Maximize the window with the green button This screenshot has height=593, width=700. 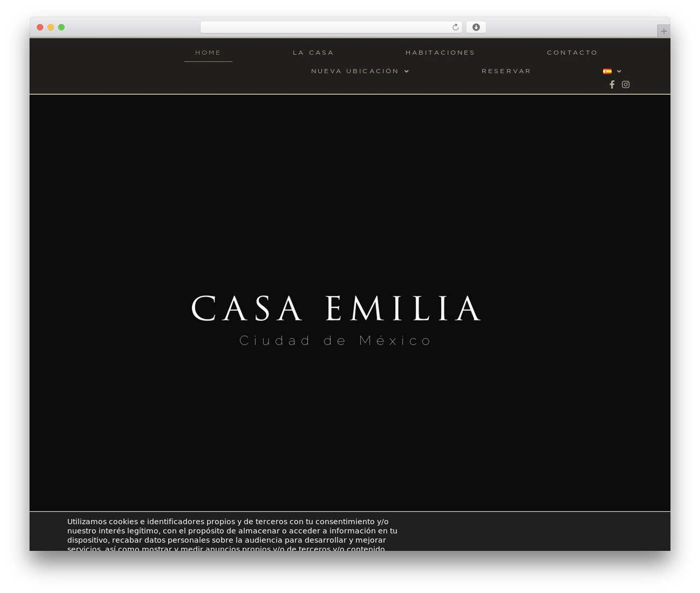pos(61,27)
